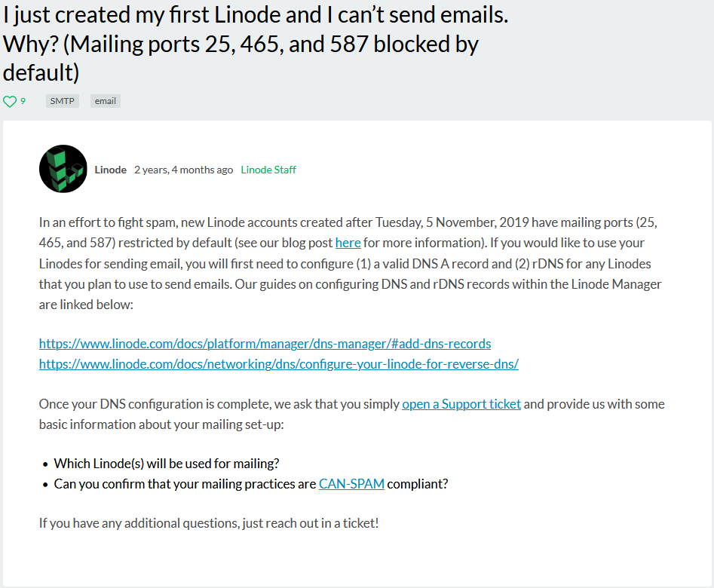This screenshot has height=588, width=714.
Task: Click the '2 years, 4 months ago' timestamp
Action: pyautogui.click(x=183, y=170)
